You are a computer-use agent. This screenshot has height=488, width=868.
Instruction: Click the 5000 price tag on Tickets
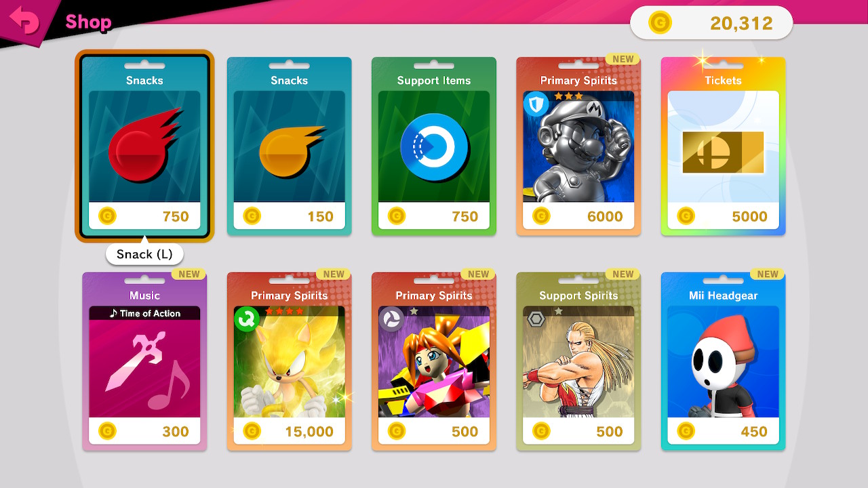pos(749,216)
